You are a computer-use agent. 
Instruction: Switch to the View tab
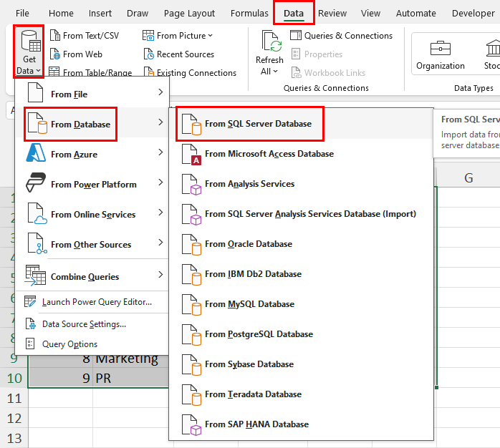click(370, 13)
